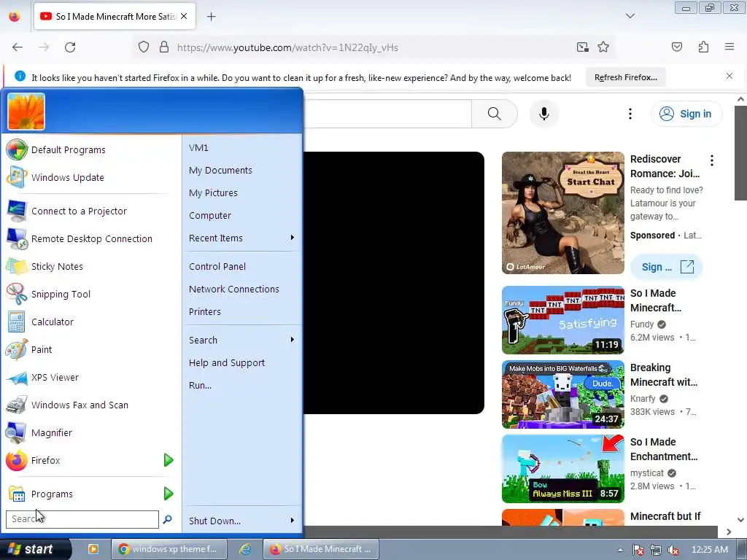Open picture-in-picture icon in address bar
Viewport: 747px width, 560px height.
pos(582,47)
